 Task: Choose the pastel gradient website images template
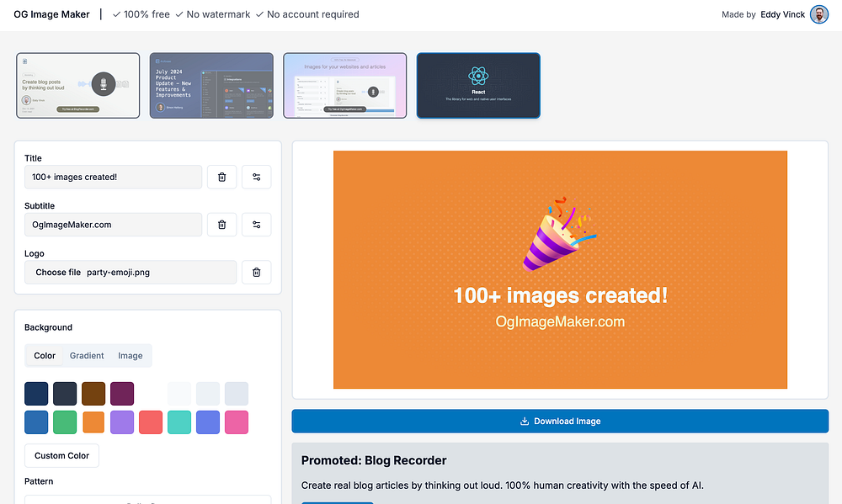344,85
